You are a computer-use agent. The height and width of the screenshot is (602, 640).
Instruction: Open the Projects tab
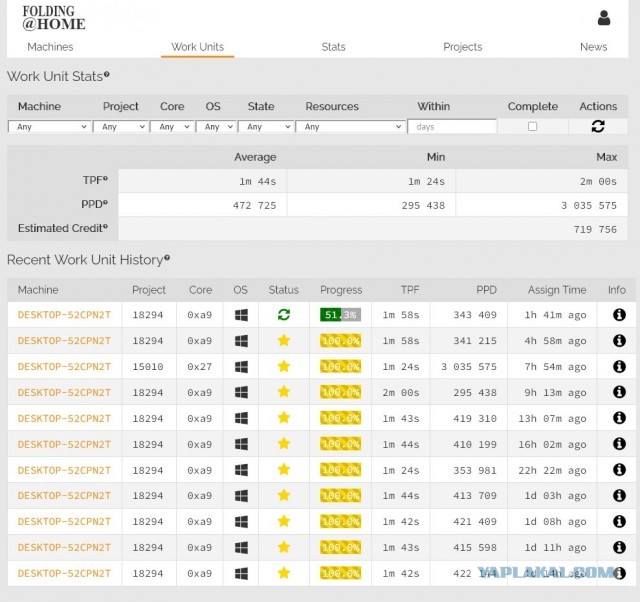(463, 47)
